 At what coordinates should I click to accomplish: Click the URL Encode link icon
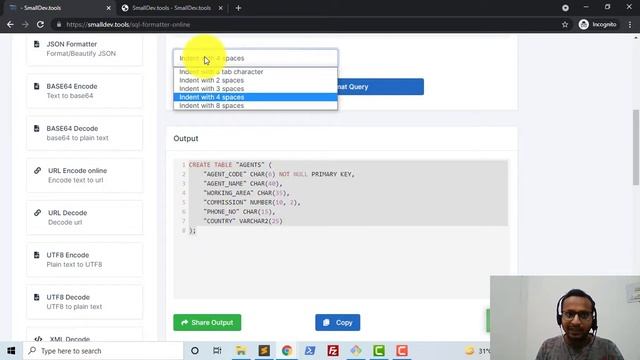tap(38, 171)
